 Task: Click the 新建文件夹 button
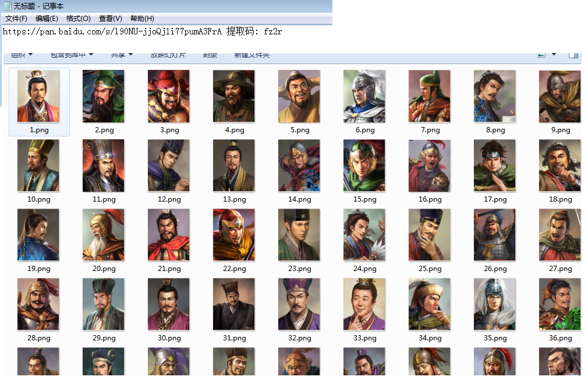[252, 55]
